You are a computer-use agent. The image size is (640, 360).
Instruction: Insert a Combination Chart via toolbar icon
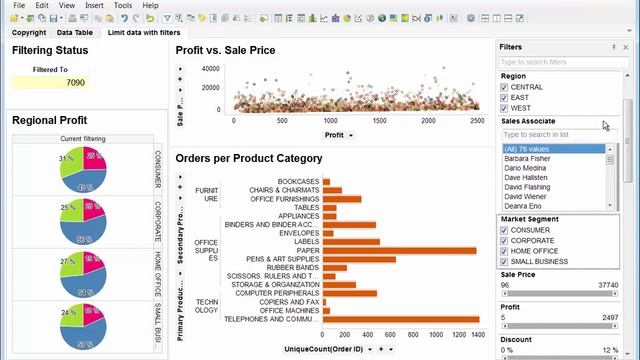tap(336, 18)
